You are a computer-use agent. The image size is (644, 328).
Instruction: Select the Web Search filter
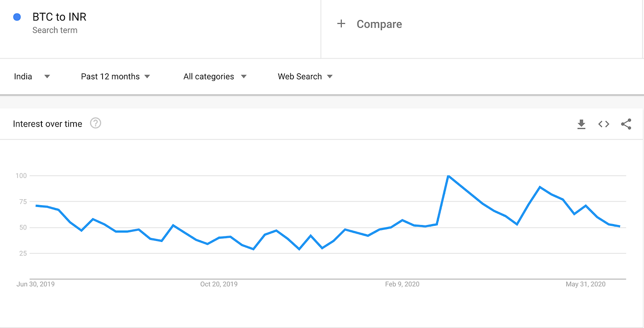pos(299,76)
